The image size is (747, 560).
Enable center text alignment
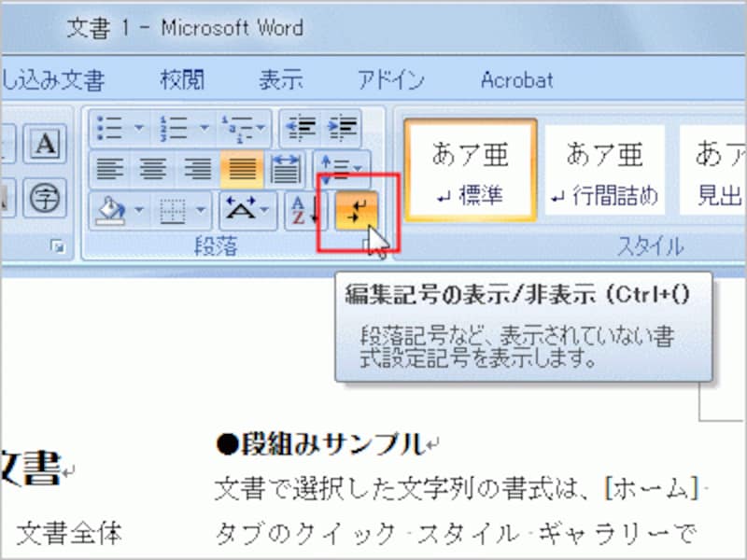[x=151, y=170]
